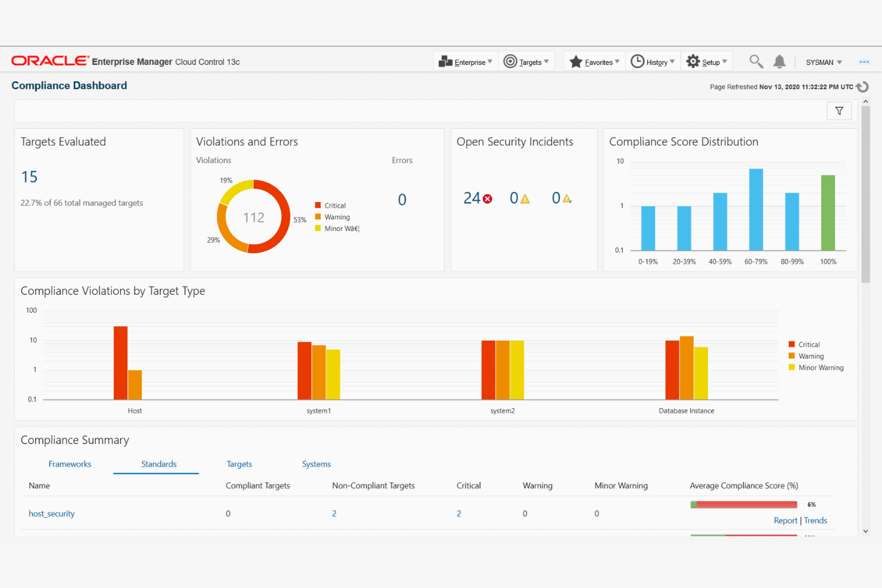Open global search with the magnifier icon
882x588 pixels.
[756, 61]
